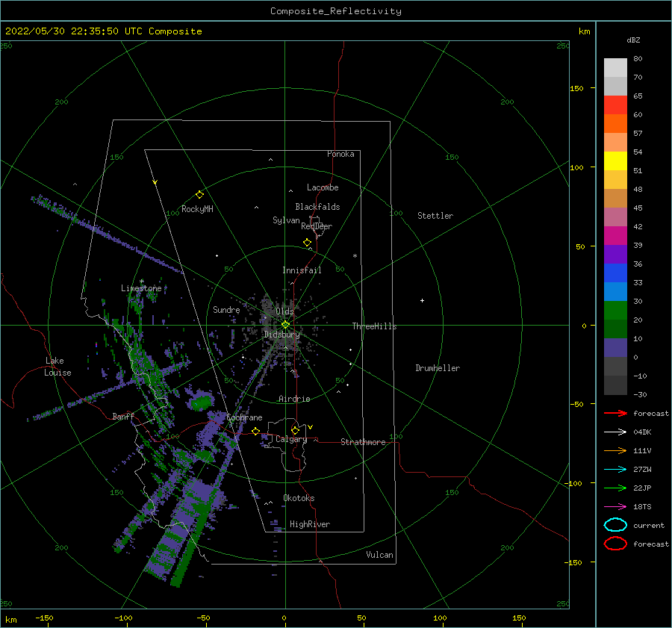Screen dimensions: 672x628
Task: Click the dBZ scale heading
Action: (633, 40)
